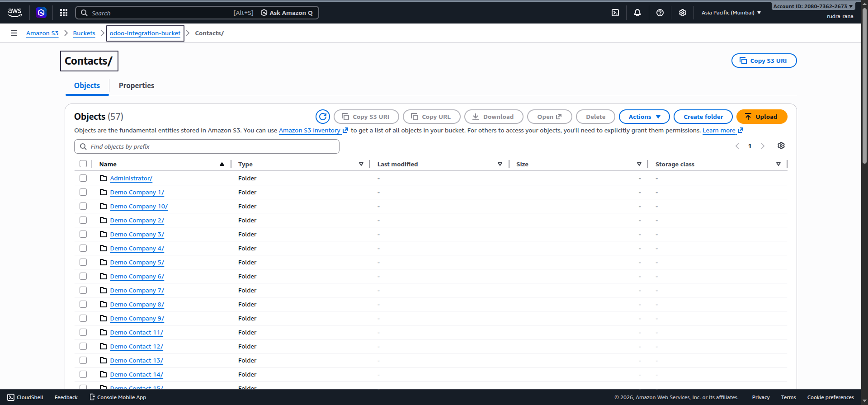Viewport: 868px width, 405px height.
Task: Open the Demo Company 7/ folder
Action: [x=137, y=290]
